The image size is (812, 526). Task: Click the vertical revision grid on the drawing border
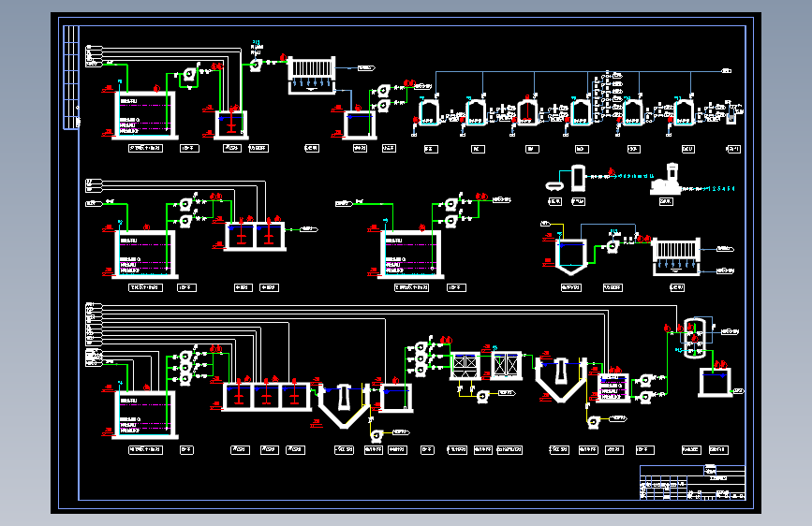(x=71, y=77)
